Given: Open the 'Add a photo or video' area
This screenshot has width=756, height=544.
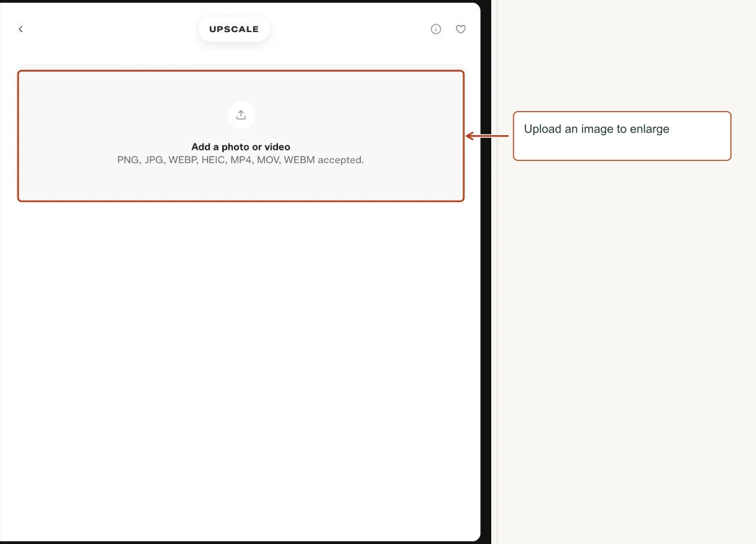Looking at the screenshot, I should point(241,136).
